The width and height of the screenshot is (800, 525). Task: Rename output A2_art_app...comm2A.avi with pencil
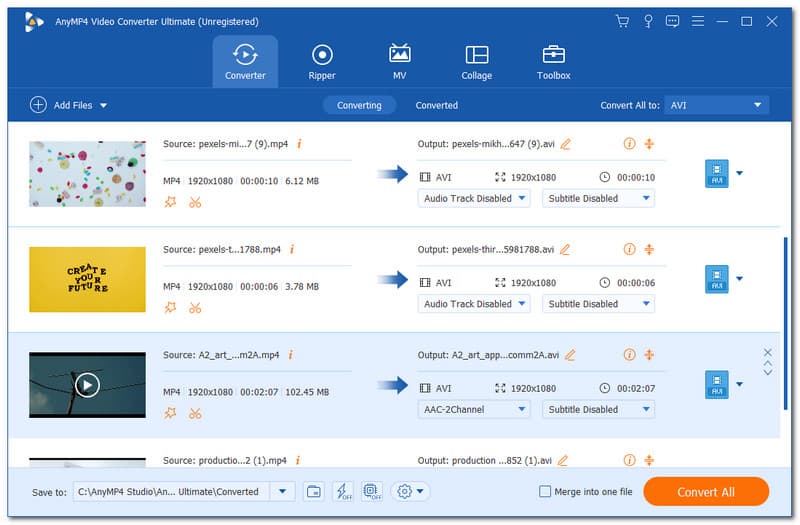pos(570,355)
